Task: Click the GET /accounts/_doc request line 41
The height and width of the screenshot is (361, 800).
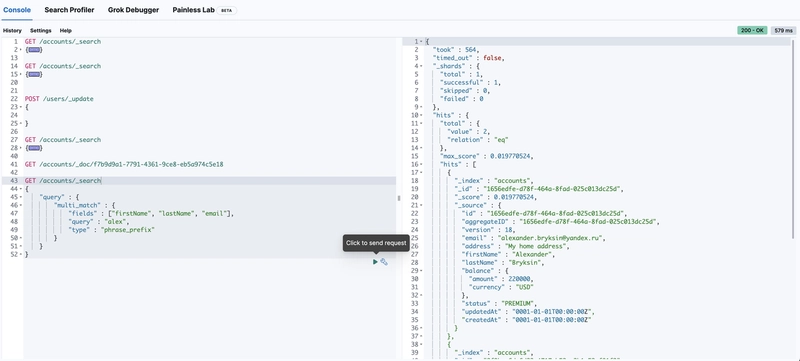Action: click(124, 164)
